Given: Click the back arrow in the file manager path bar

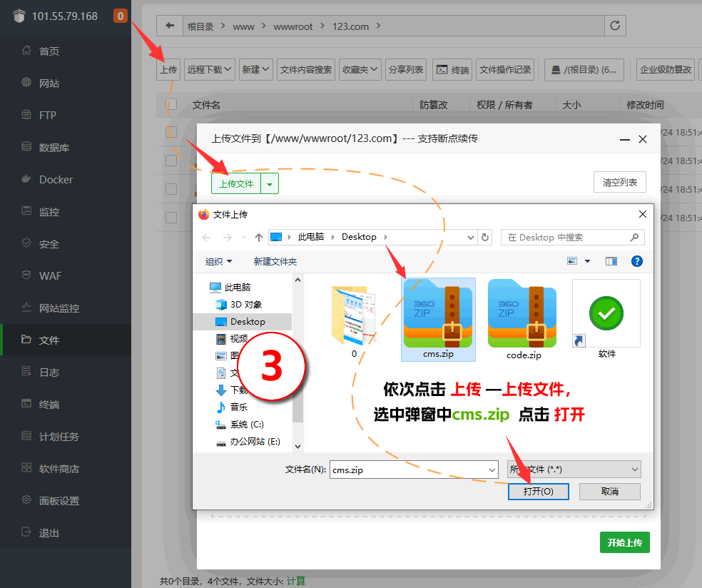Looking at the screenshot, I should [x=169, y=26].
